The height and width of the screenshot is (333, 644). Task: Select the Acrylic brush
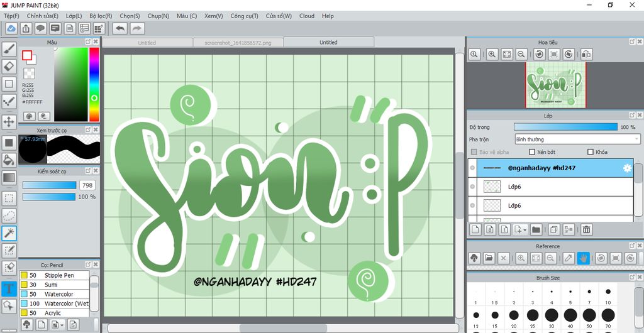point(55,313)
